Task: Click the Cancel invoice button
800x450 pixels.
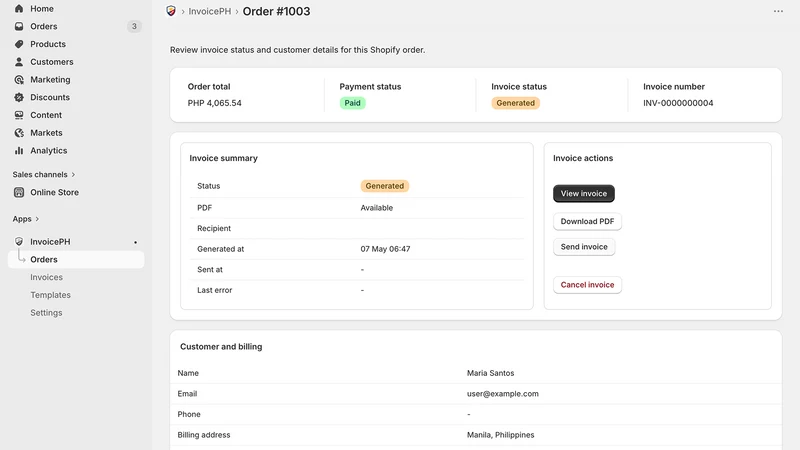Action: click(587, 285)
